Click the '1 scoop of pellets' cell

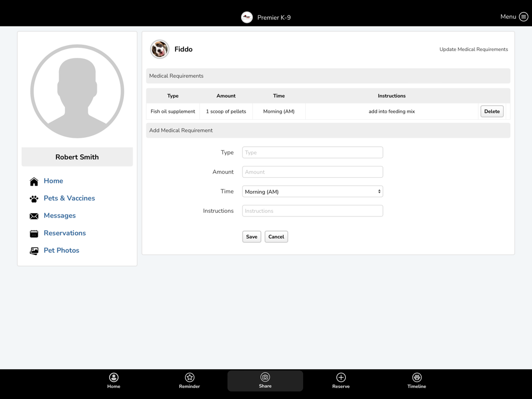[x=226, y=111]
